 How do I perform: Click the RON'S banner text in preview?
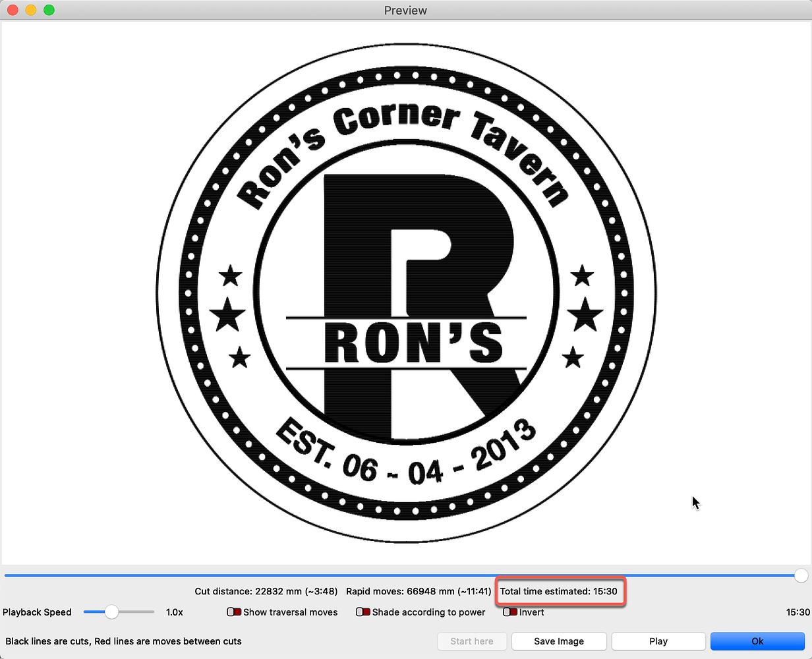[x=414, y=343]
